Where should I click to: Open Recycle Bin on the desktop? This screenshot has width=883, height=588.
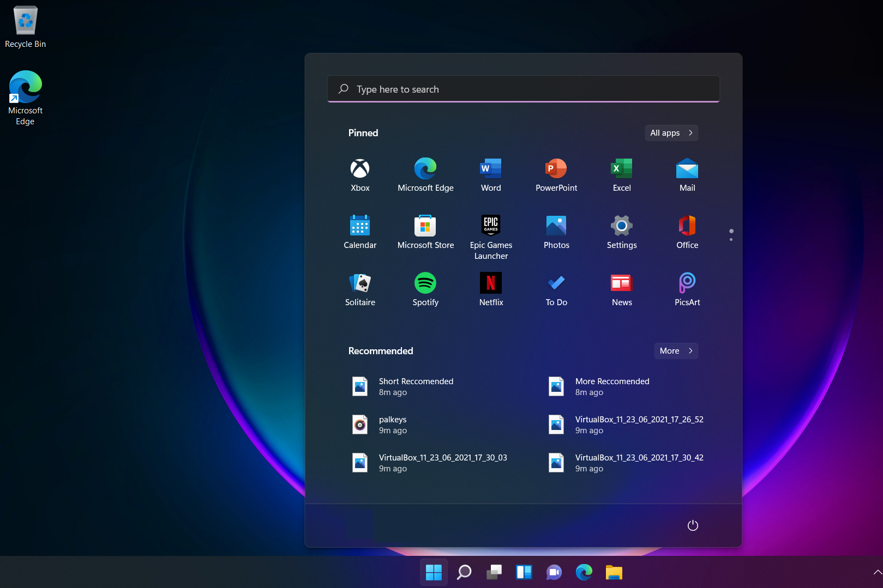[25, 27]
